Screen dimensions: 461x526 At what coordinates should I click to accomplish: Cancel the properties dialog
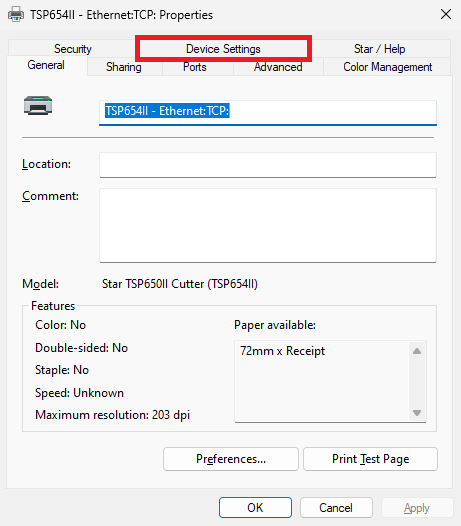pos(336,508)
